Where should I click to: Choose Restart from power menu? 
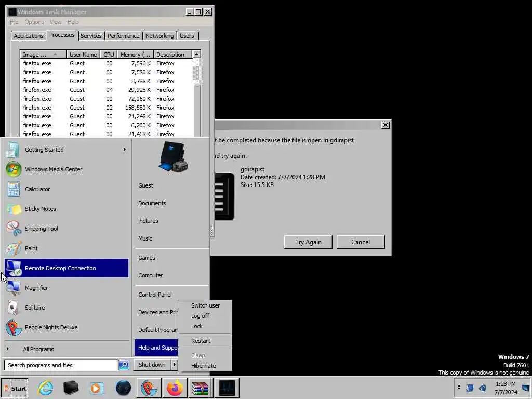205,341
